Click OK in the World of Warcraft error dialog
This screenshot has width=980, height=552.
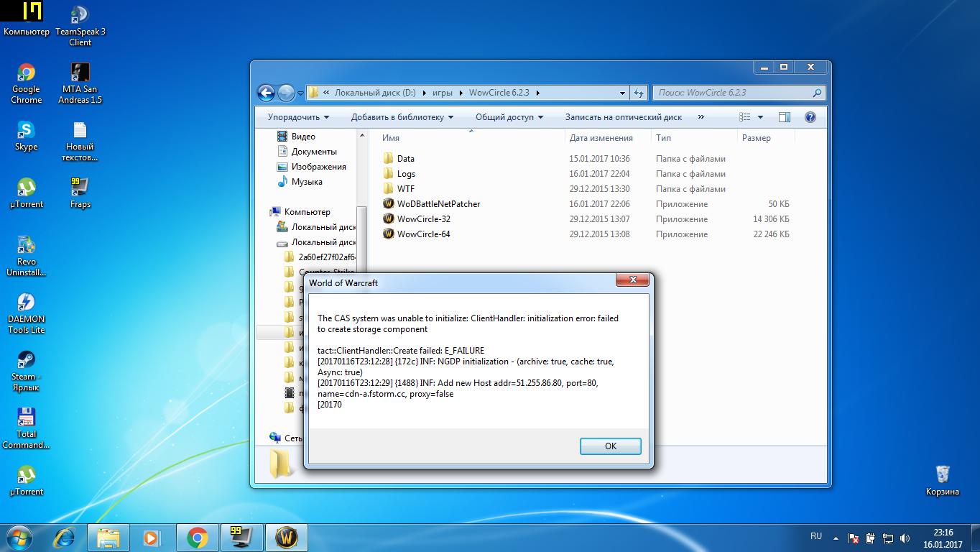[610, 446]
